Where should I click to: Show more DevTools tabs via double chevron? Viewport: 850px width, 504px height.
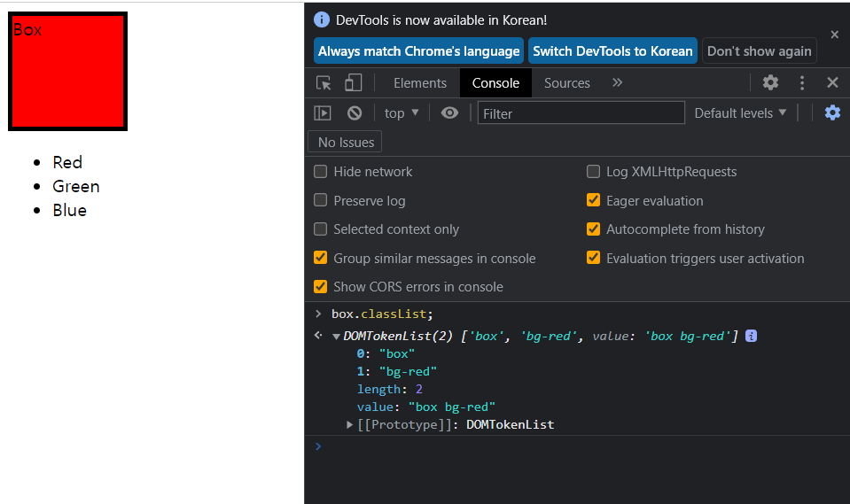617,83
